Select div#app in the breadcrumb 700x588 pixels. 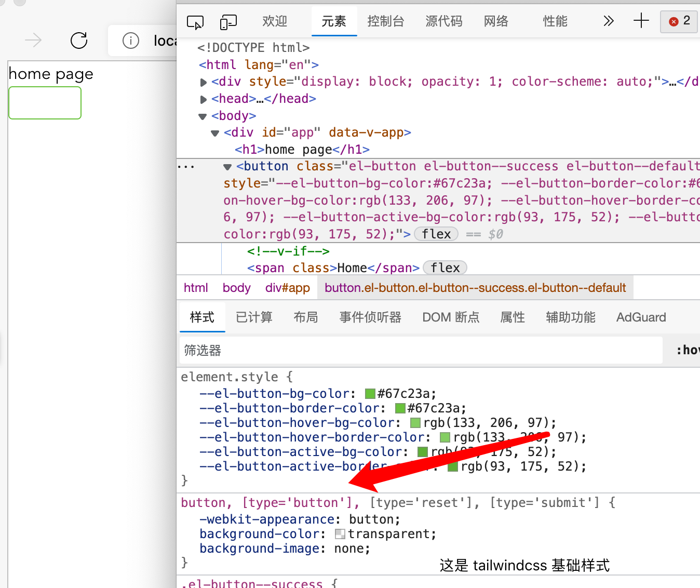(x=287, y=288)
